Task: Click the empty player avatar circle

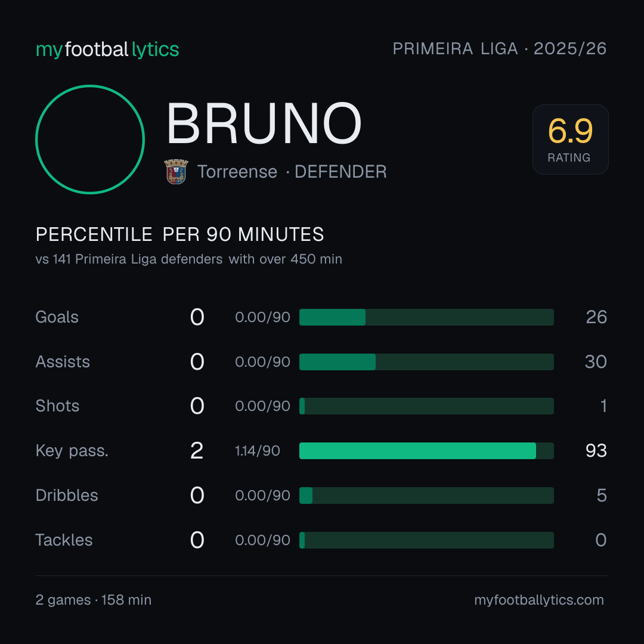Action: tap(90, 140)
